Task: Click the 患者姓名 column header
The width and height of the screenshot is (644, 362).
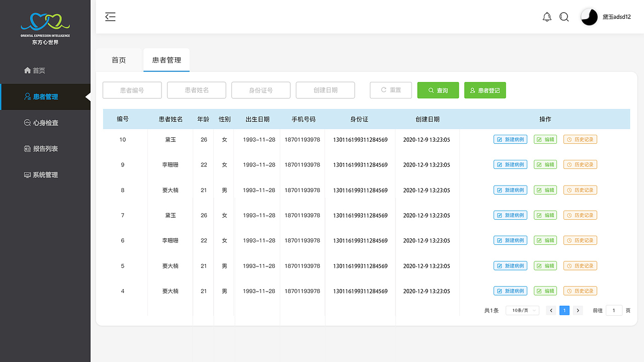Action: tap(171, 119)
